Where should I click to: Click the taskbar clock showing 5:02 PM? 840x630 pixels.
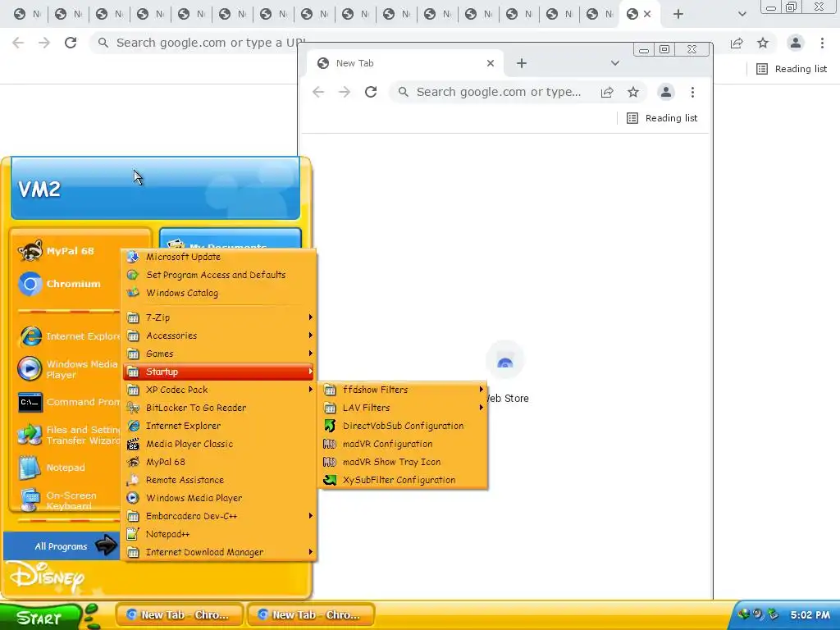(810, 615)
